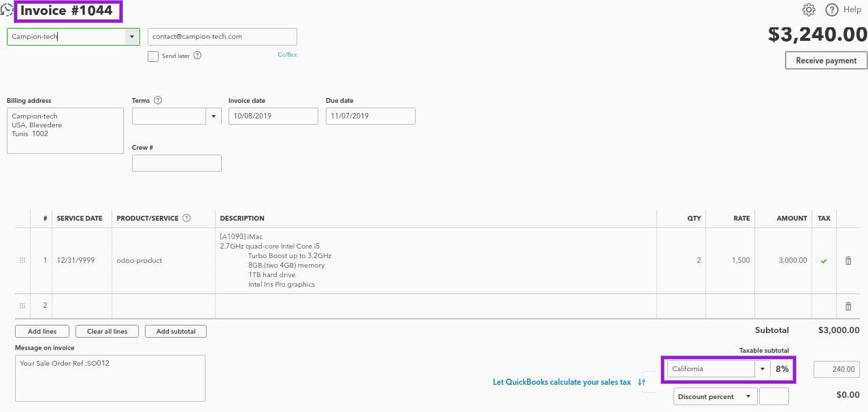The height and width of the screenshot is (412, 868).
Task: Open the California tax rate dropdown
Action: (762, 369)
